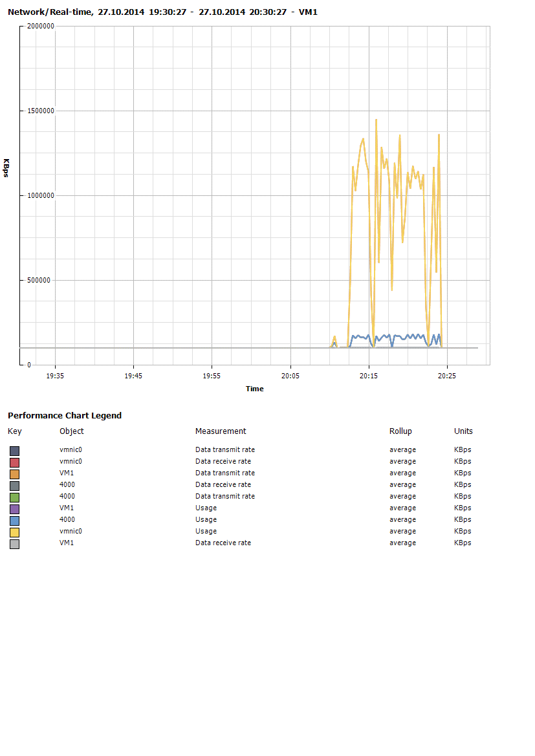
Task: Pick the purple swatch for VM1 Usage
Action: pyautogui.click(x=14, y=509)
